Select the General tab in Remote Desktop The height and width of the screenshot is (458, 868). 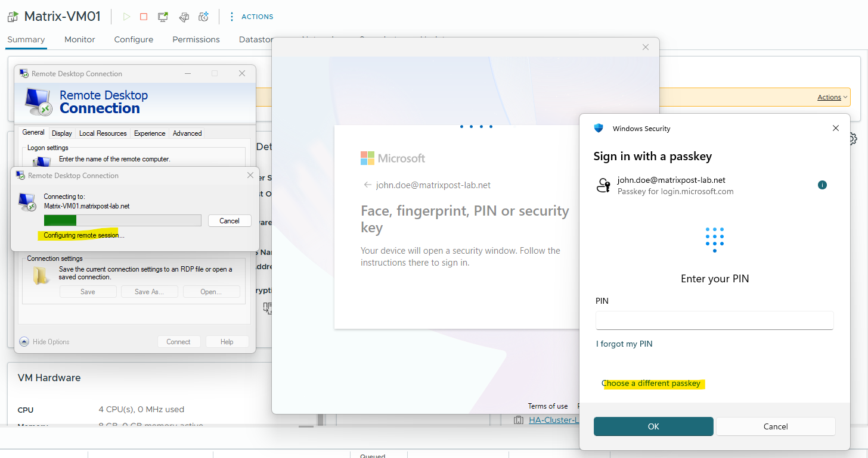[33, 132]
